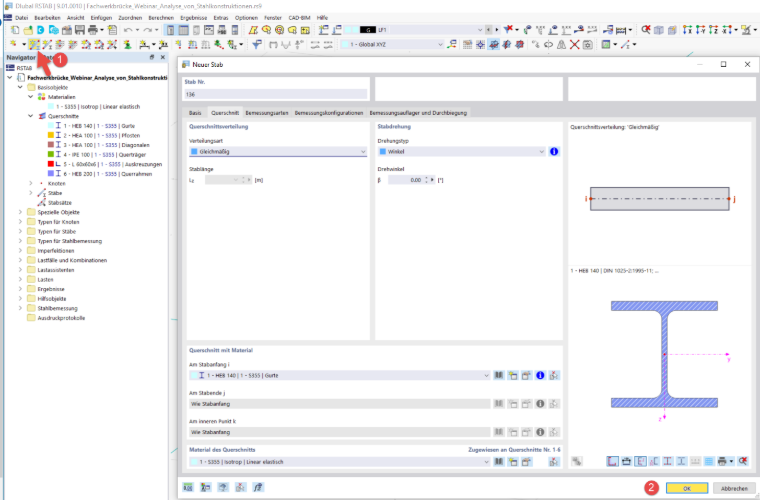
Task: Select the 5 - L 60x60x6 Auskreuzungen item
Action: [105, 164]
